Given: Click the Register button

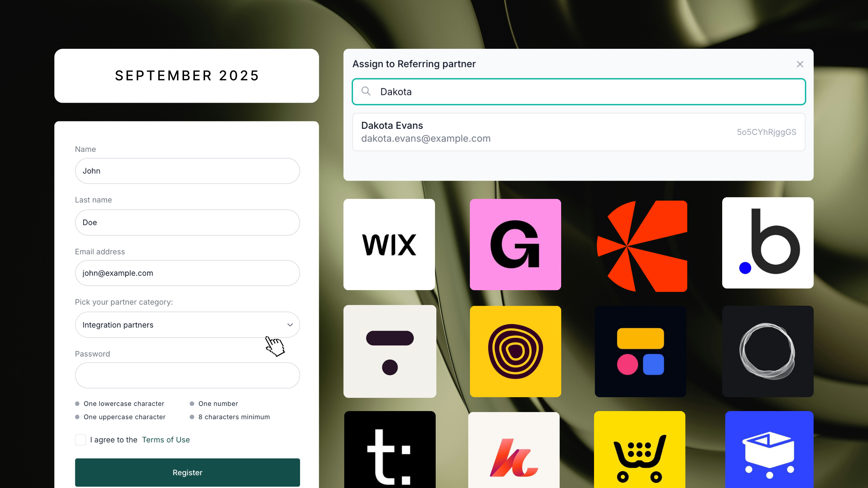Looking at the screenshot, I should tap(187, 472).
